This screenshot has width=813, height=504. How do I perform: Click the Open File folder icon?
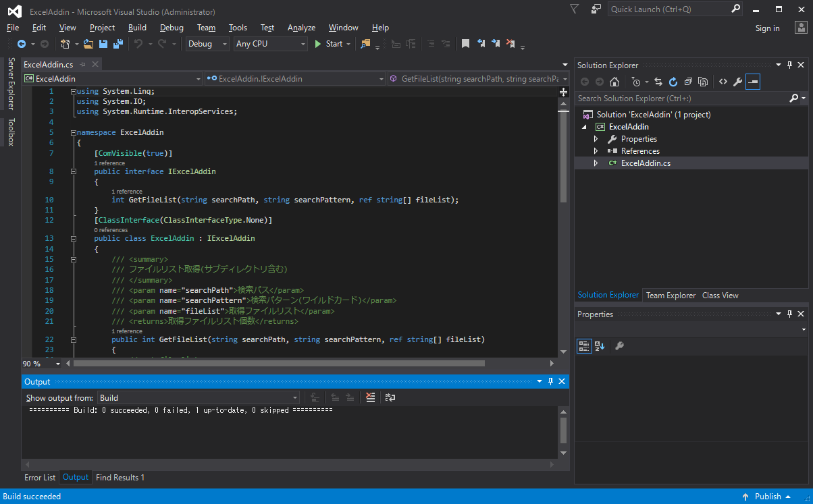point(88,44)
